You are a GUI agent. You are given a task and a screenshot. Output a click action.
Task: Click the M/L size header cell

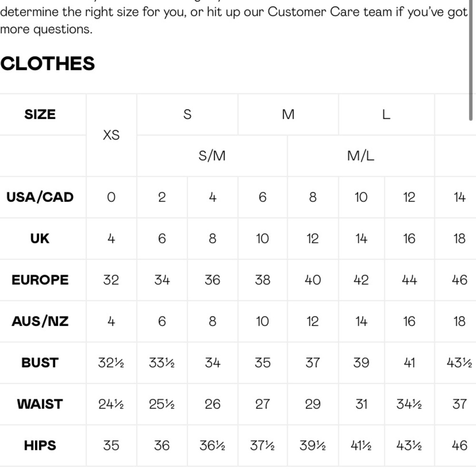point(361,156)
